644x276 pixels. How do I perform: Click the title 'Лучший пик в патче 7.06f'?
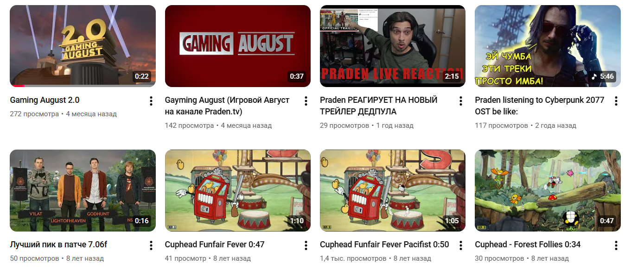pos(58,245)
